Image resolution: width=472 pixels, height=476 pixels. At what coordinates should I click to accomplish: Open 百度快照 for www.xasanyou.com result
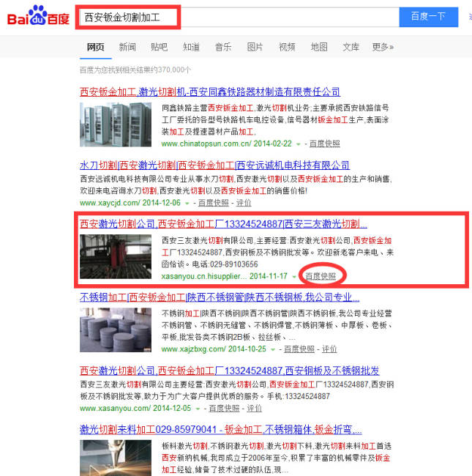pyautogui.click(x=224, y=409)
